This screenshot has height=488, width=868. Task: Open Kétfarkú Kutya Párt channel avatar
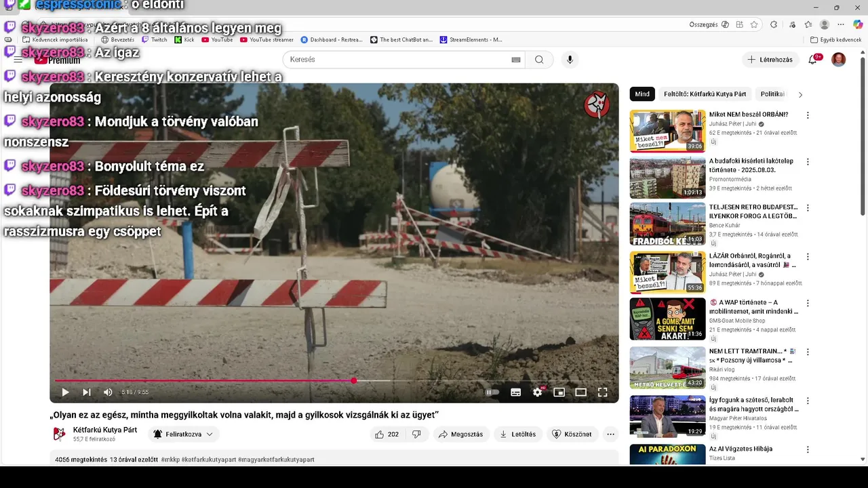coord(60,434)
